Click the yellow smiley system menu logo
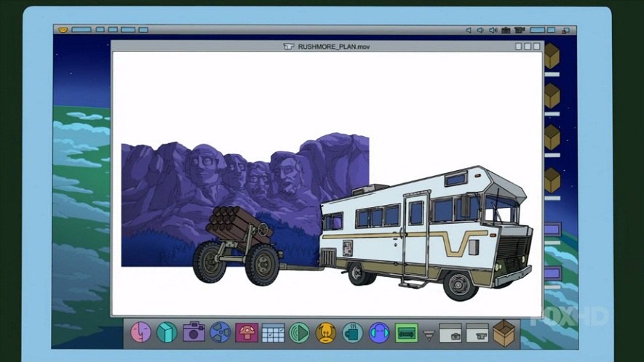The width and height of the screenshot is (644, 362). [63, 30]
